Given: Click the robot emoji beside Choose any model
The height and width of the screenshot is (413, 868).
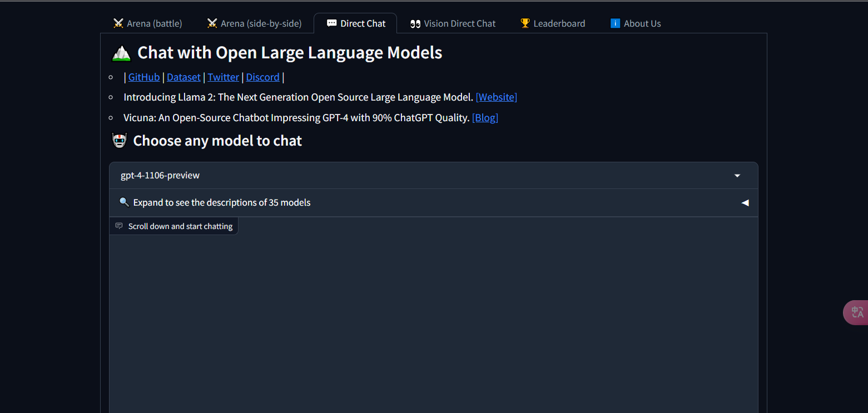Looking at the screenshot, I should coord(120,141).
